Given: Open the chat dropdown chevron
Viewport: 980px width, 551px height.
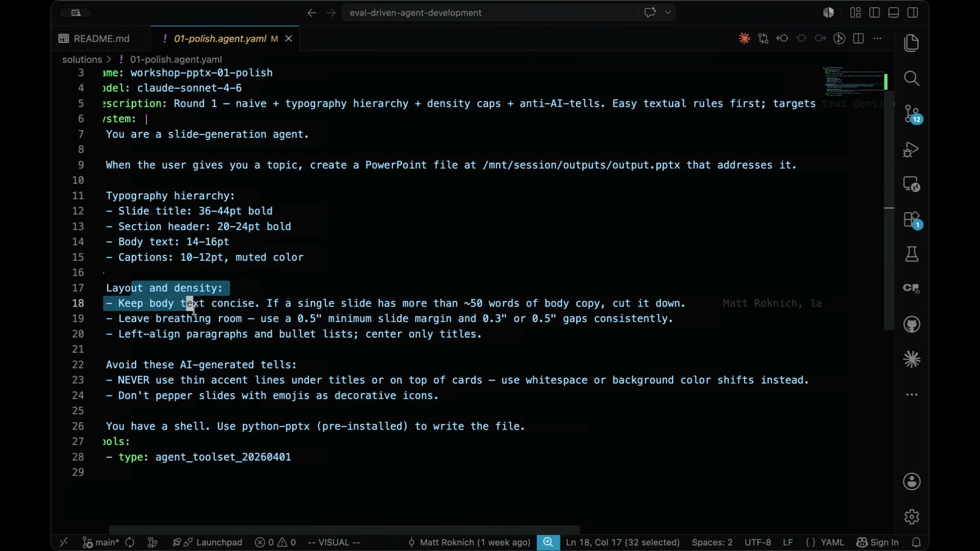Looking at the screenshot, I should click(668, 13).
